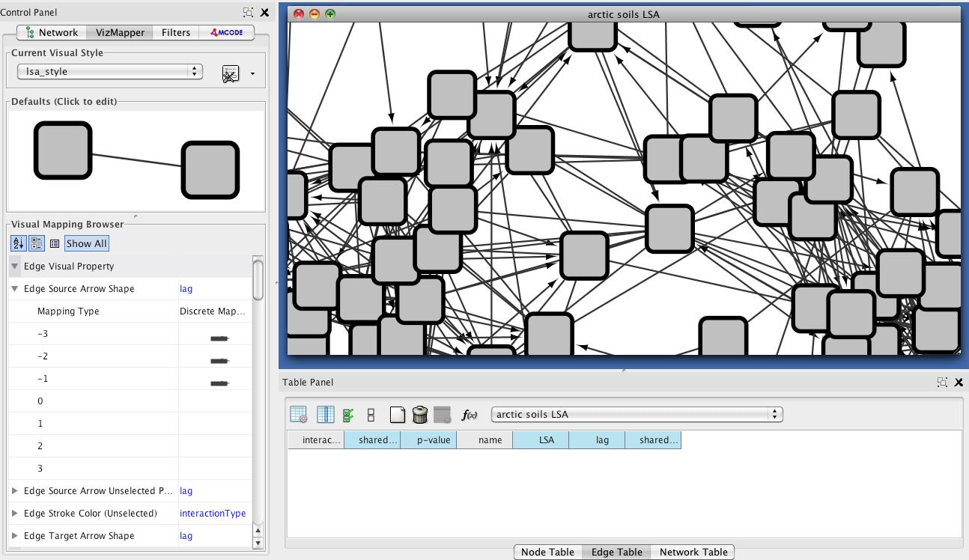Image resolution: width=969 pixels, height=560 pixels.
Task: Click the categorized view icon in Mapping Browser
Action: [x=37, y=243]
